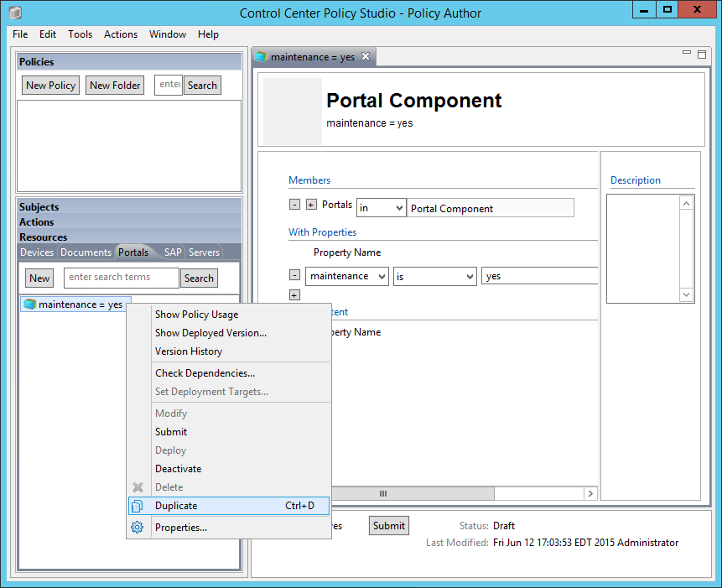
Task: Select Duplicate in the context menu
Action: (229, 506)
